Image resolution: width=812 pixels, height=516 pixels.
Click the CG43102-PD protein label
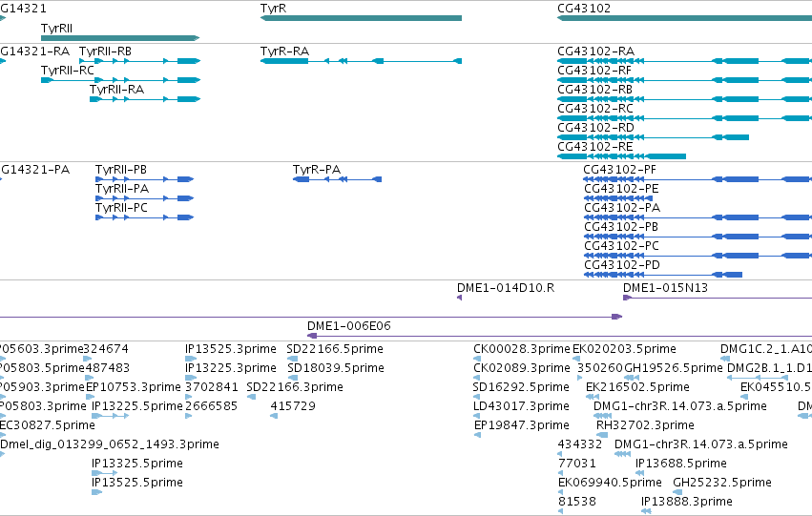(622, 265)
